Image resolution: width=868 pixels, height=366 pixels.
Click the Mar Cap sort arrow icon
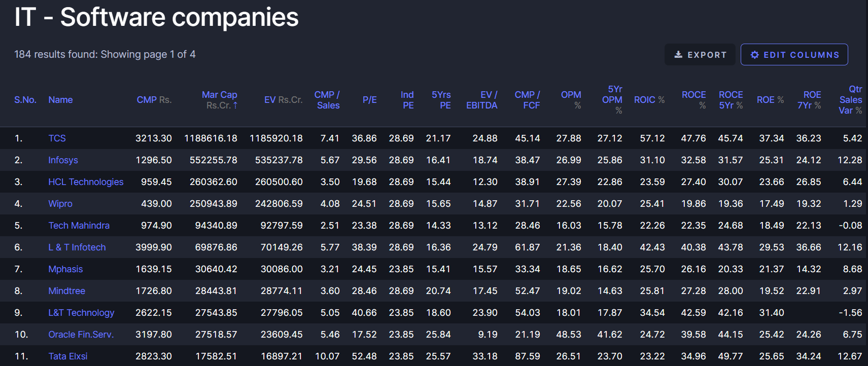pyautogui.click(x=235, y=105)
